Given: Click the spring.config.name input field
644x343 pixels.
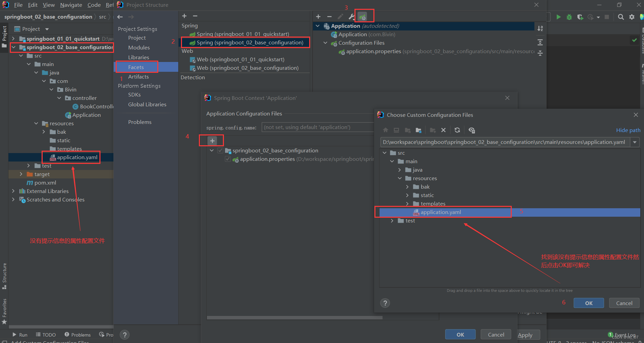Looking at the screenshot, I should point(318,127).
